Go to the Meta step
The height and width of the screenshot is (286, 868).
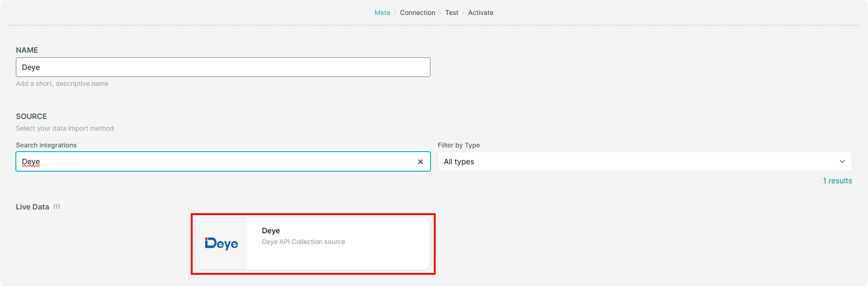pyautogui.click(x=382, y=13)
